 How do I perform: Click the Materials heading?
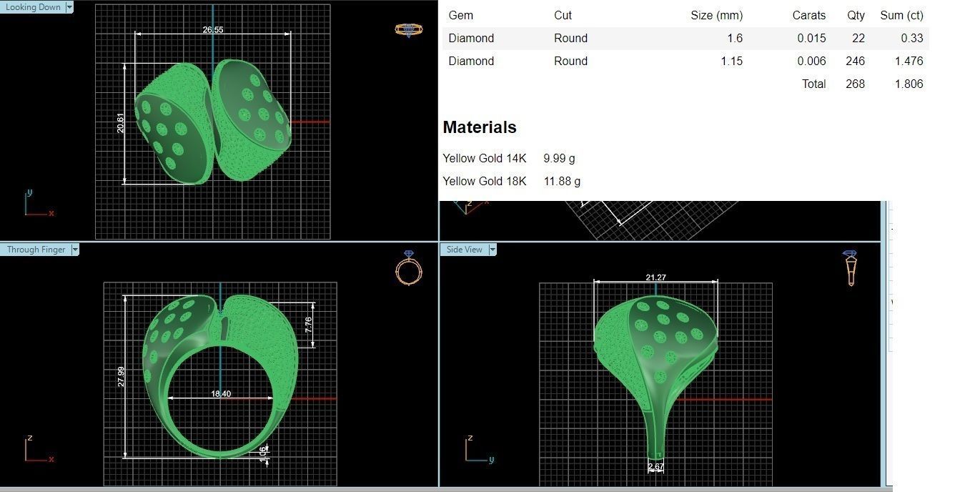click(x=480, y=127)
